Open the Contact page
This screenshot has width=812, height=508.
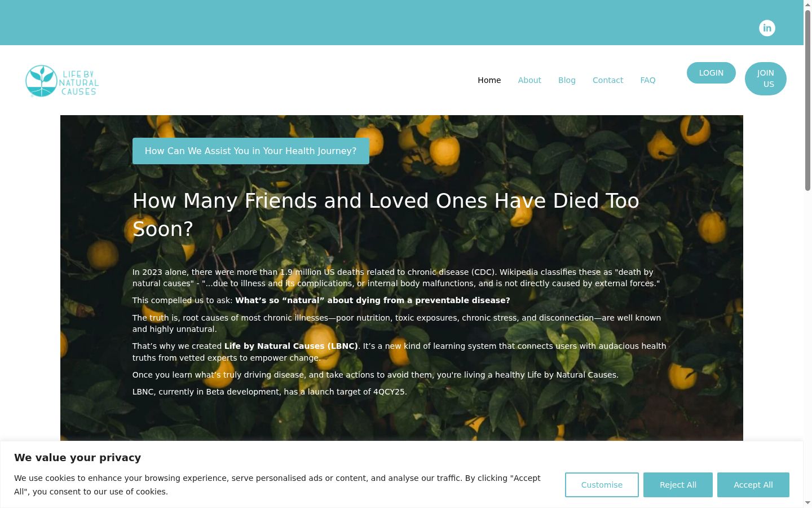tap(608, 80)
